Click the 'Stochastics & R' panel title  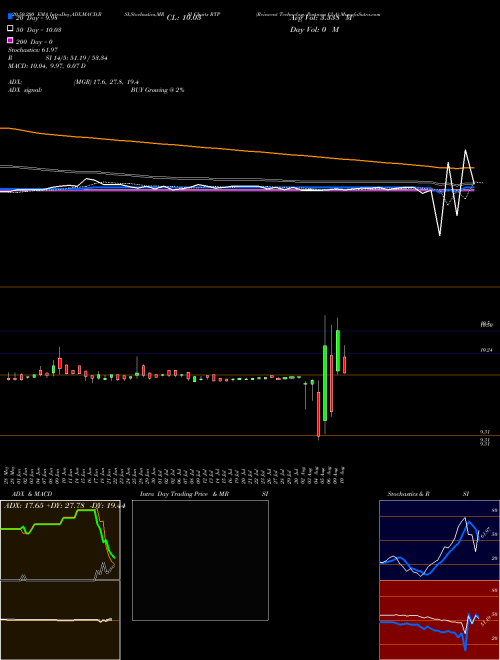409,494
